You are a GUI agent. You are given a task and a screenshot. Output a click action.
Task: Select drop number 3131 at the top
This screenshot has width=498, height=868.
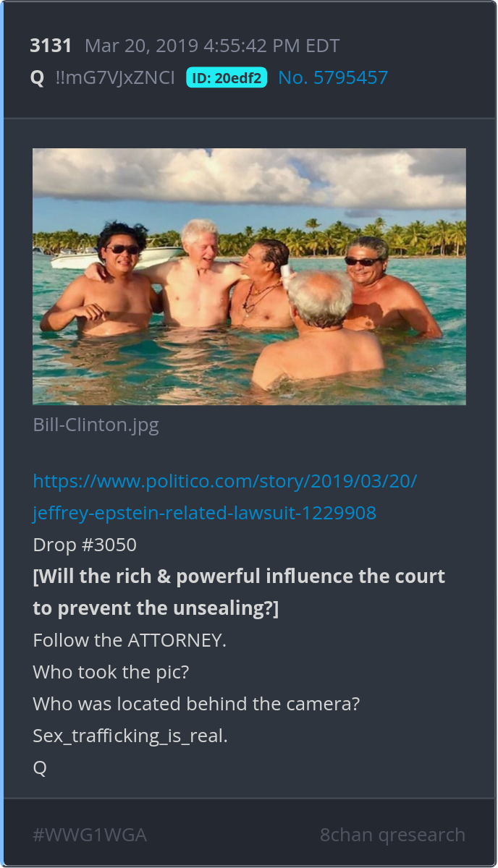[51, 46]
